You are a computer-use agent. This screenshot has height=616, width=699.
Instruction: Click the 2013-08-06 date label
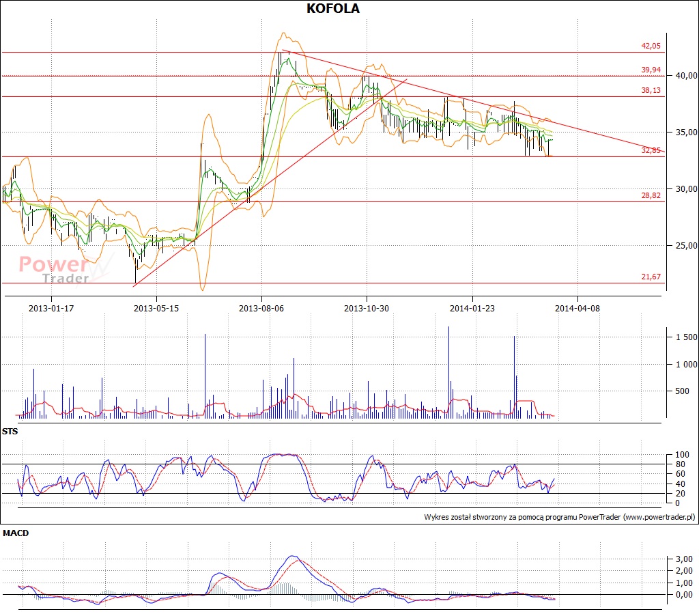click(x=261, y=308)
